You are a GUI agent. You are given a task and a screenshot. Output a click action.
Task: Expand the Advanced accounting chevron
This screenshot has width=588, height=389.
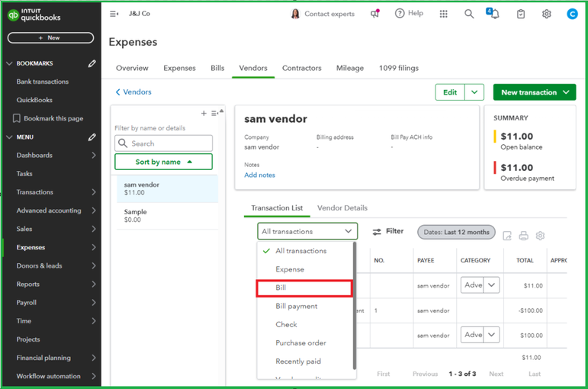93,211
